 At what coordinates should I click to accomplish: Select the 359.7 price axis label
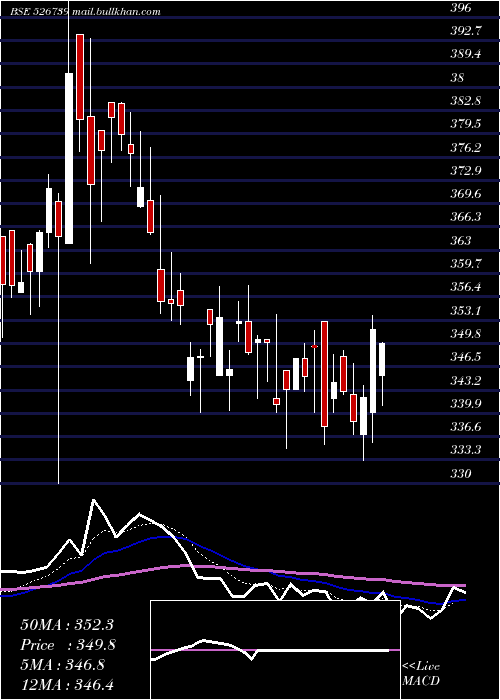(466, 263)
